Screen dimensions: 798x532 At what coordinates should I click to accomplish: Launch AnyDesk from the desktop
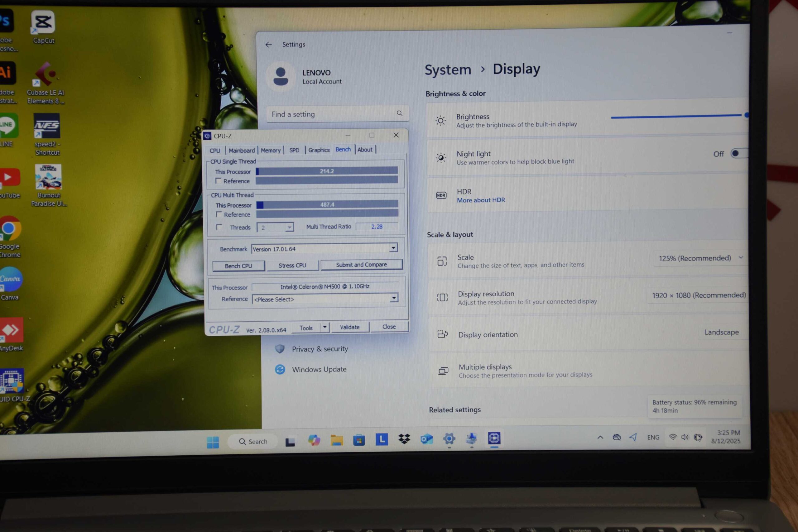(11, 334)
